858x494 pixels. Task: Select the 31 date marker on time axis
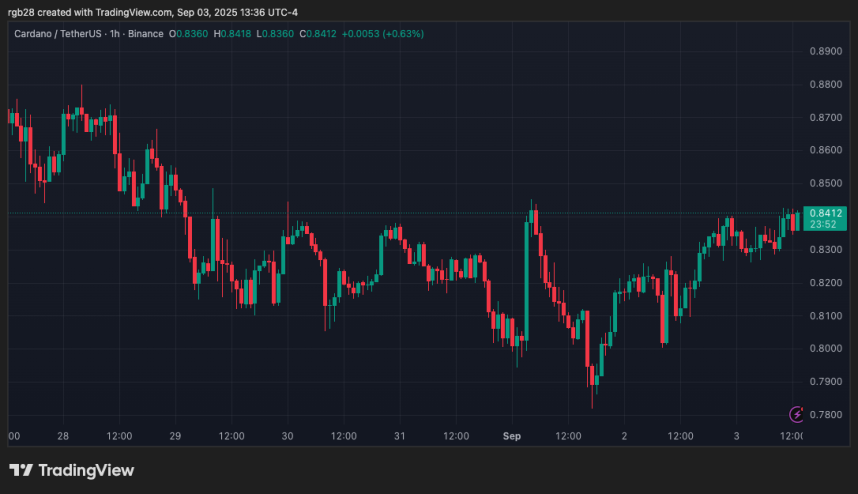(x=400, y=436)
